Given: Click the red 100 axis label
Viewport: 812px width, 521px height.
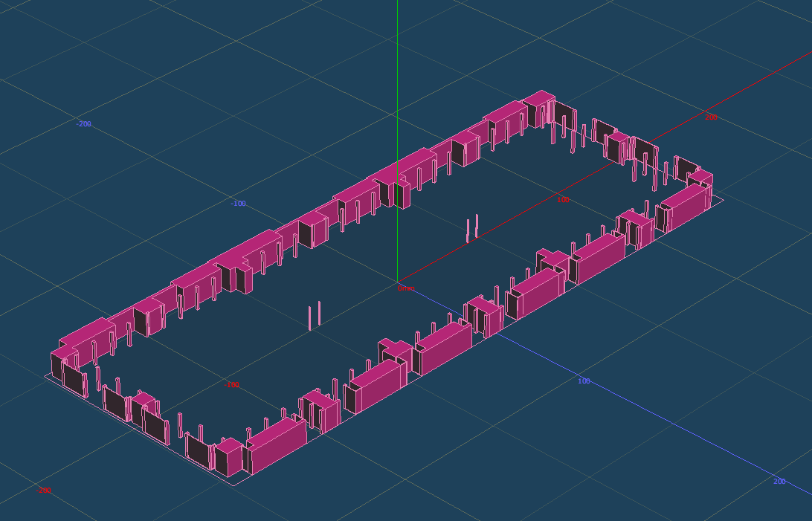Looking at the screenshot, I should click(563, 200).
